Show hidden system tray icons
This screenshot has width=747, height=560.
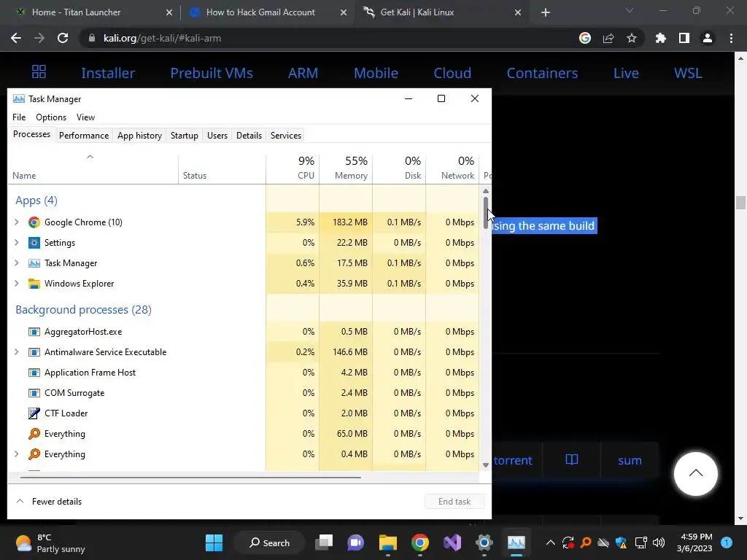[x=550, y=542]
